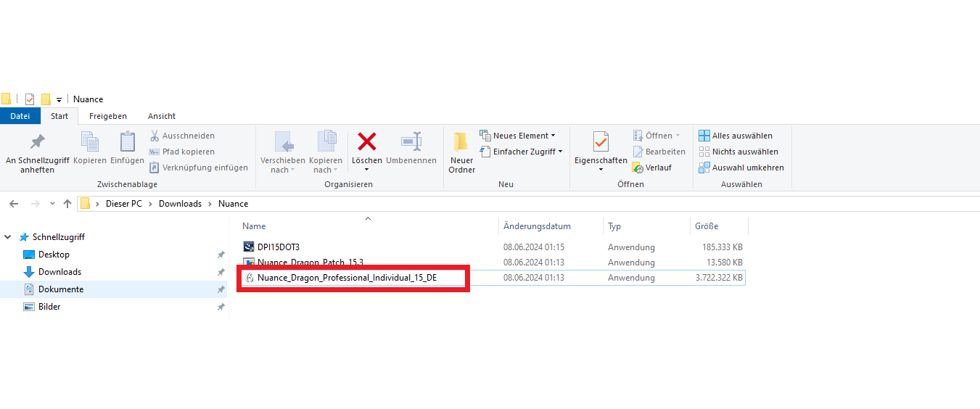This screenshot has height=409, width=980.
Task: Select the DPI15DOT3 file
Action: click(279, 247)
